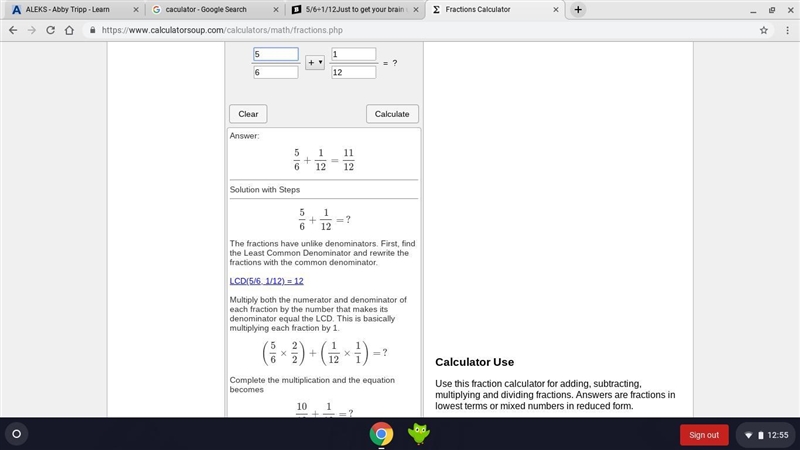Restore the browser window size
The height and width of the screenshot is (450, 800).
pyautogui.click(x=772, y=10)
